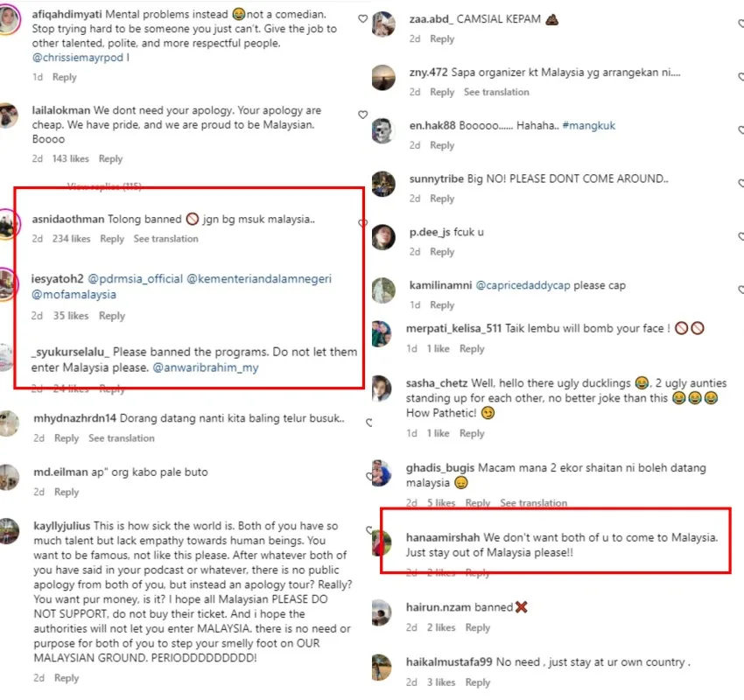View the 234 likes on asnidaothman's comment
The width and height of the screenshot is (744, 700).
pyautogui.click(x=72, y=239)
